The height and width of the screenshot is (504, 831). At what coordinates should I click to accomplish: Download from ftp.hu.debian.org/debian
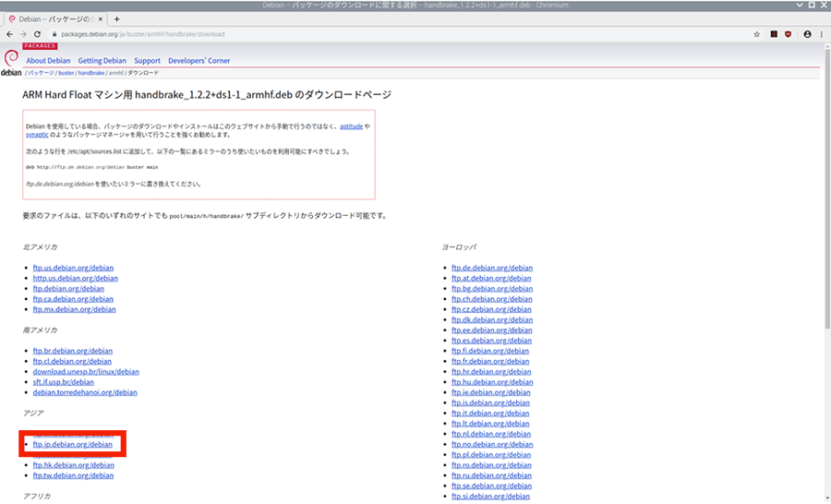tap(492, 382)
